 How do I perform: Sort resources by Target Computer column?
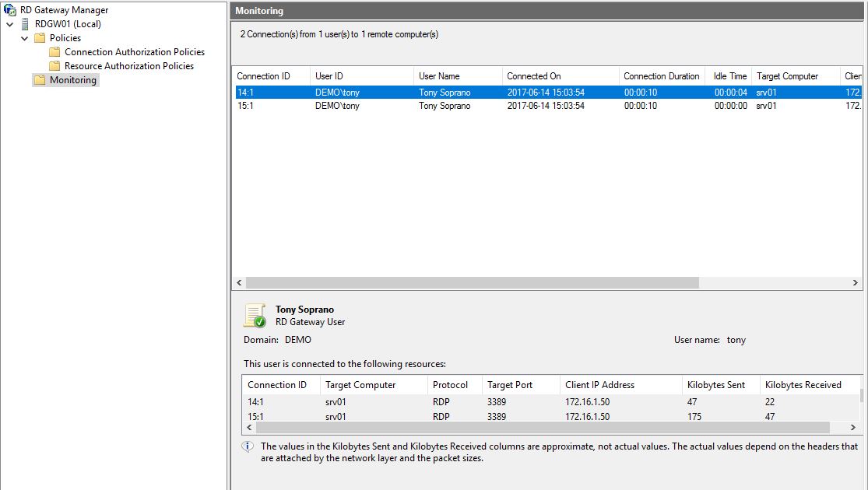(374, 385)
